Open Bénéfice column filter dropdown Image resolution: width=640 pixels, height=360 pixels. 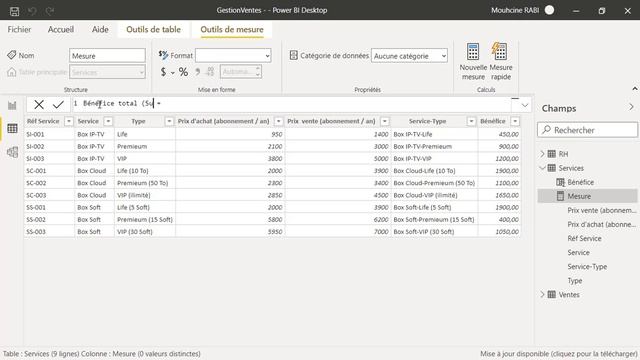[515, 121]
